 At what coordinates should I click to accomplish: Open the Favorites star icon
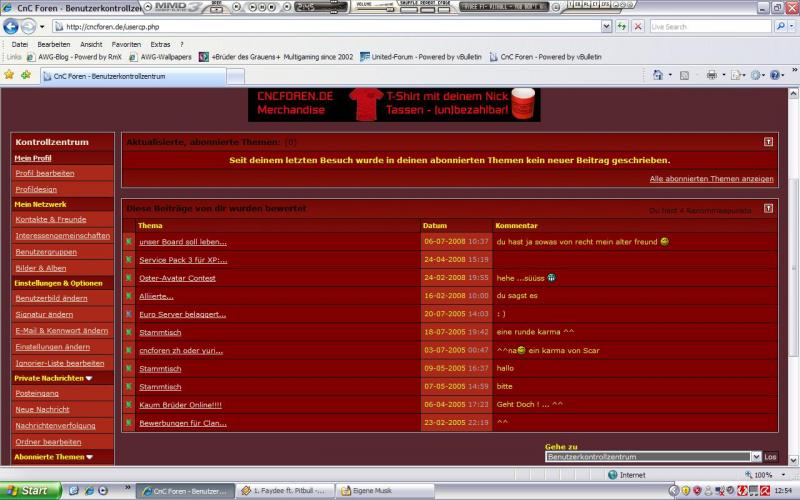click(10, 75)
